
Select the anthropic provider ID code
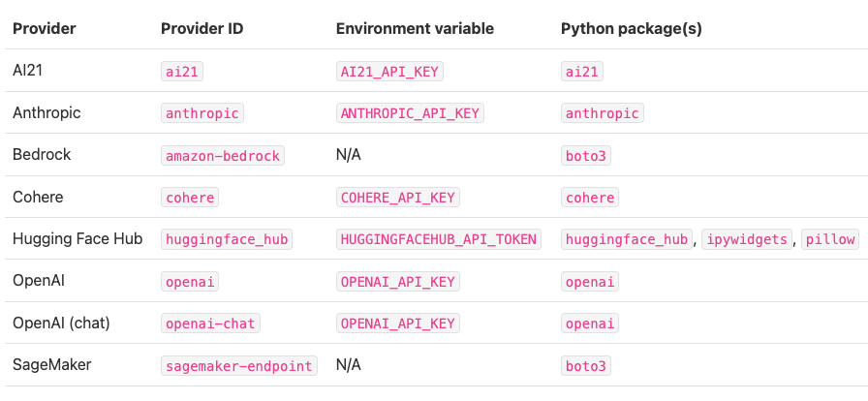201,113
